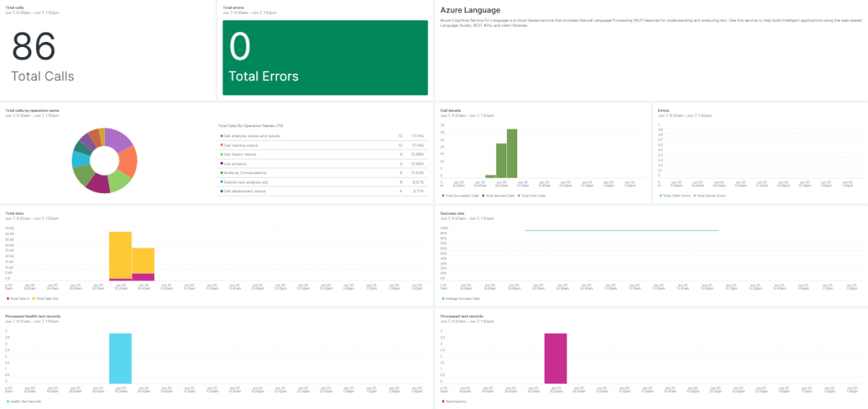Toggle 'Total Blocked Calls' legend series
The height and width of the screenshot is (409, 868).
coord(500,196)
